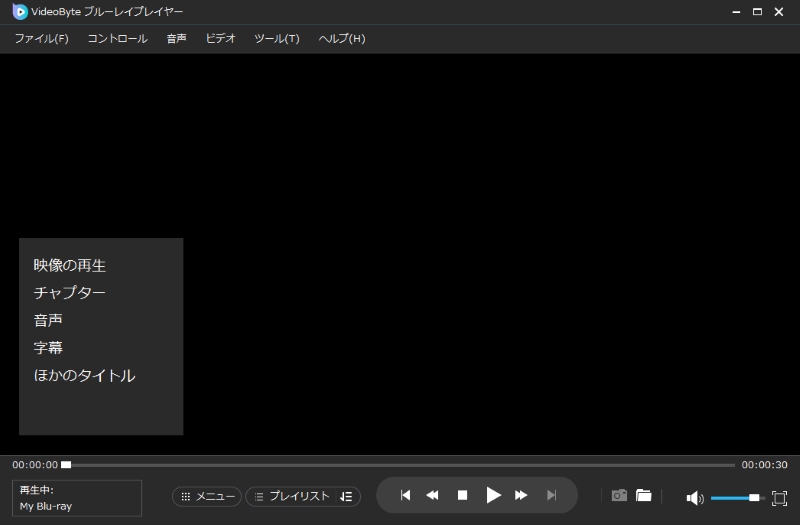The width and height of the screenshot is (800, 525).
Task: Take a snapshot with camera icon
Action: point(619,495)
